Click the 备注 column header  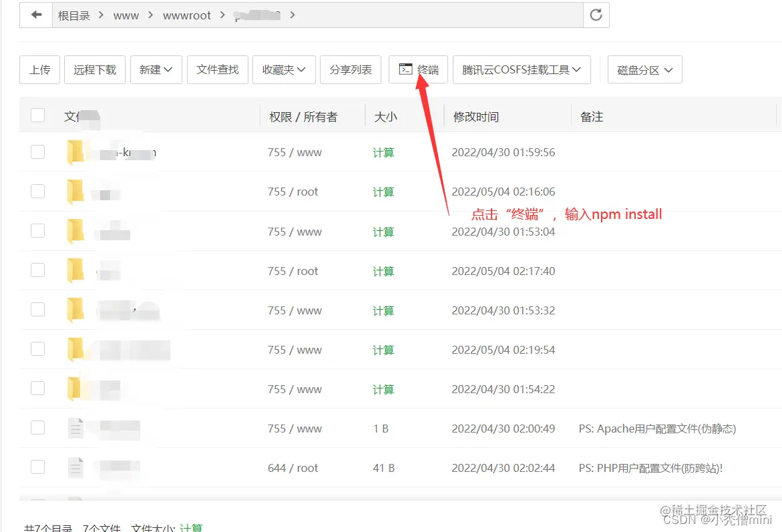pos(592,117)
